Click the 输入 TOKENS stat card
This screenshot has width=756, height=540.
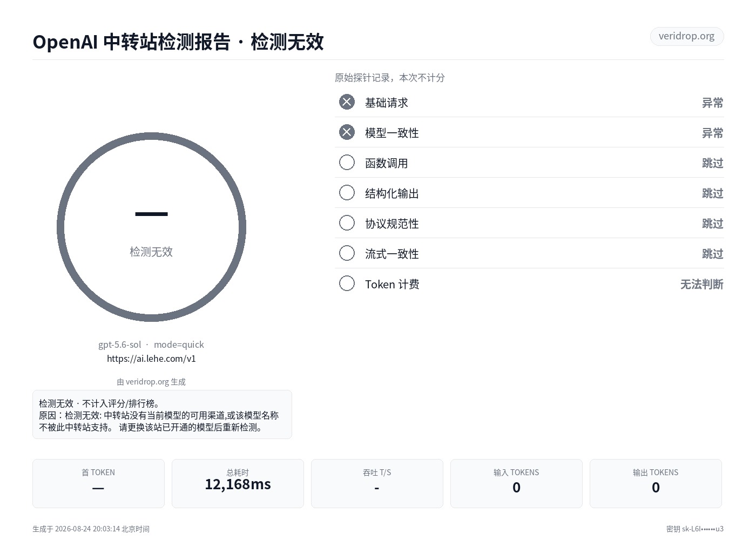click(516, 483)
